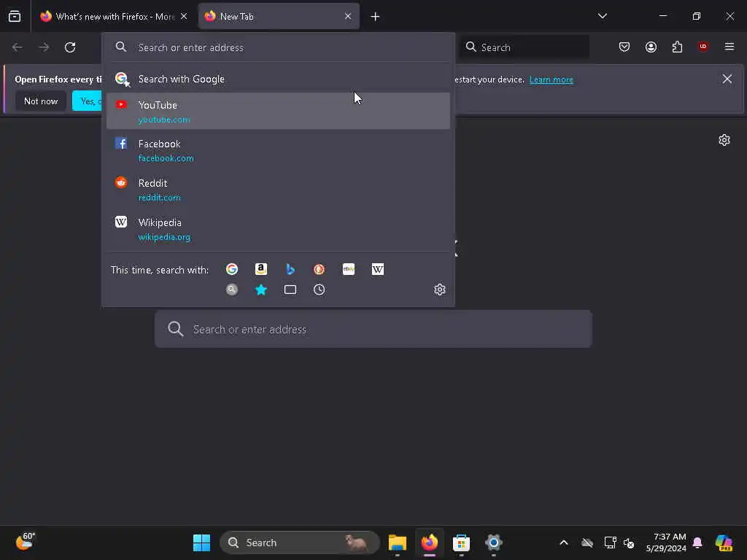The image size is (747, 560).
Task: Choose the Wikipedia suggestion
Action: (x=278, y=229)
